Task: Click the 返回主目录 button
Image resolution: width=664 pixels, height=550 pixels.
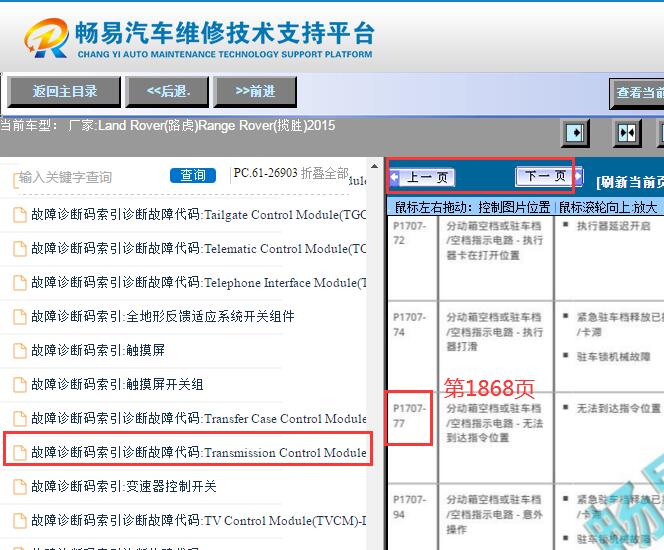Action: click(64, 91)
